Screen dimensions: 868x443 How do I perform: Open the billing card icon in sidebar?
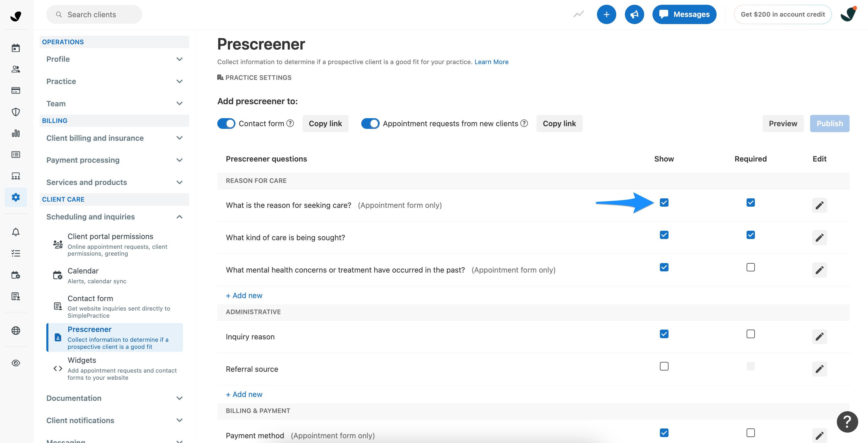(16, 90)
